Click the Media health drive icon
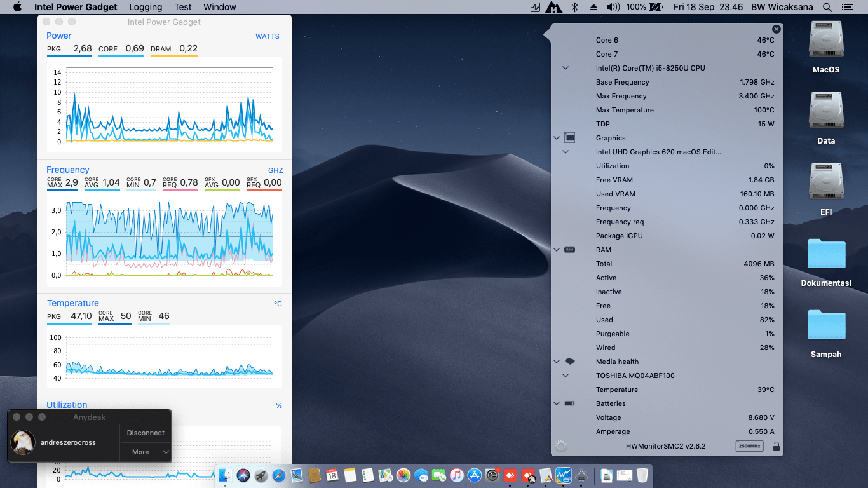 click(x=570, y=362)
